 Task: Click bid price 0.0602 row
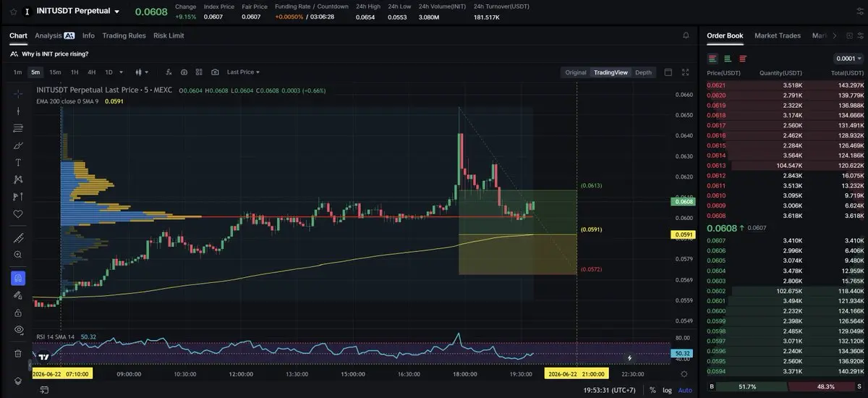(x=786, y=291)
